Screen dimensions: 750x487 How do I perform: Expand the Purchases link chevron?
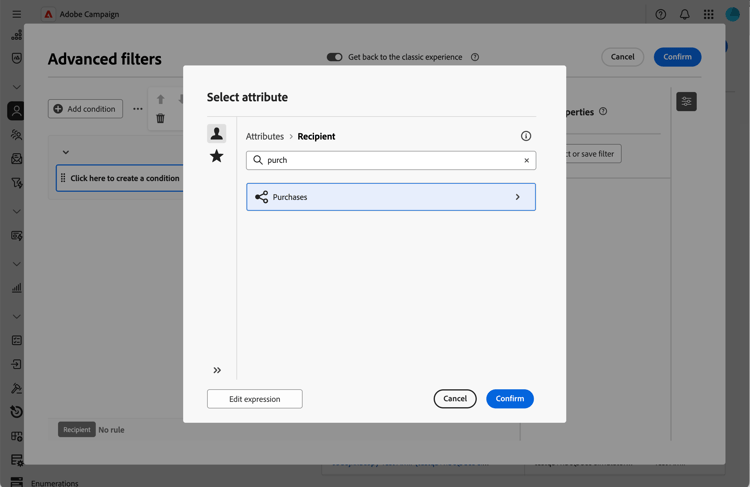(518, 197)
